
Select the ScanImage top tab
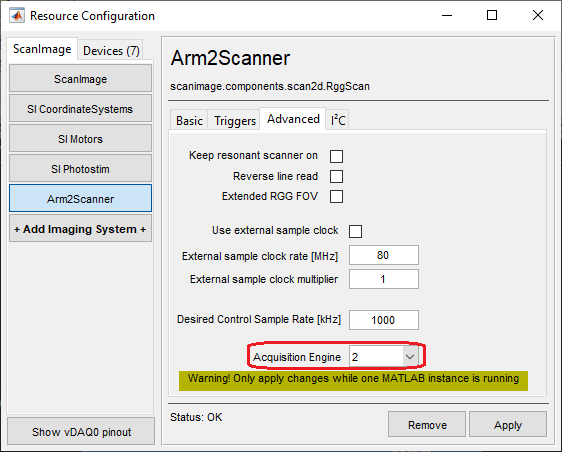point(42,49)
